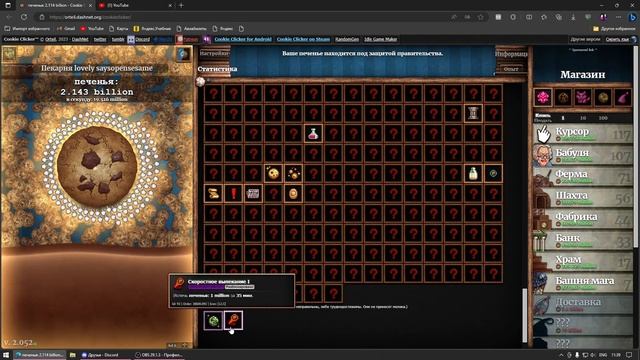Screen dimensions: 640x360
Task: Buy a Доставка building
Action: pos(583,304)
